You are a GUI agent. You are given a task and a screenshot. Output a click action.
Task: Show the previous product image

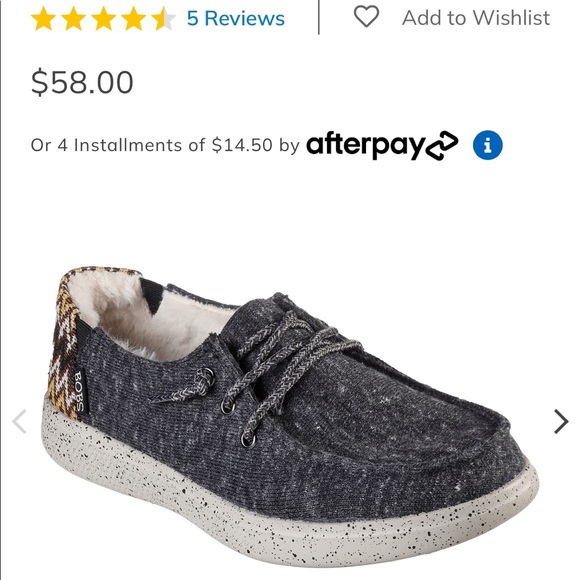[x=19, y=421]
